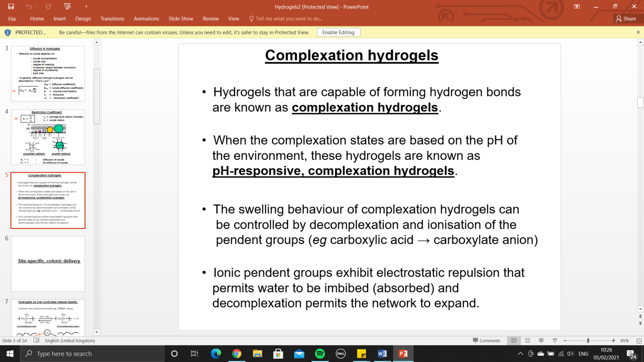Open the File menu

pyautogui.click(x=12, y=19)
